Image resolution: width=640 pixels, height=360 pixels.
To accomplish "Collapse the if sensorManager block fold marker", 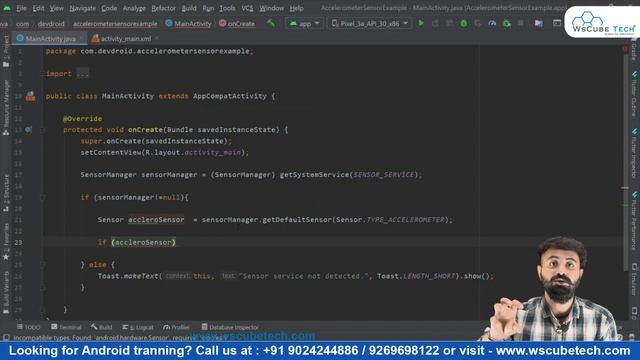I will 42,198.
